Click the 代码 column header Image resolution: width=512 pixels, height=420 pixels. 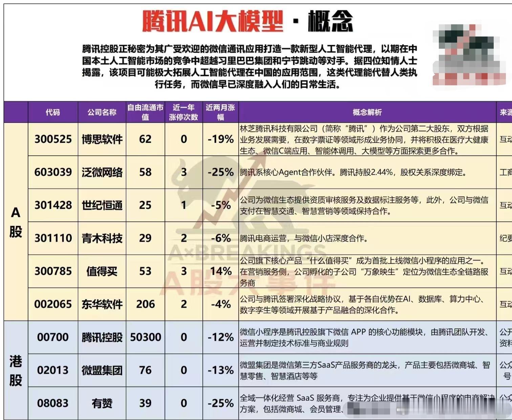(53, 112)
